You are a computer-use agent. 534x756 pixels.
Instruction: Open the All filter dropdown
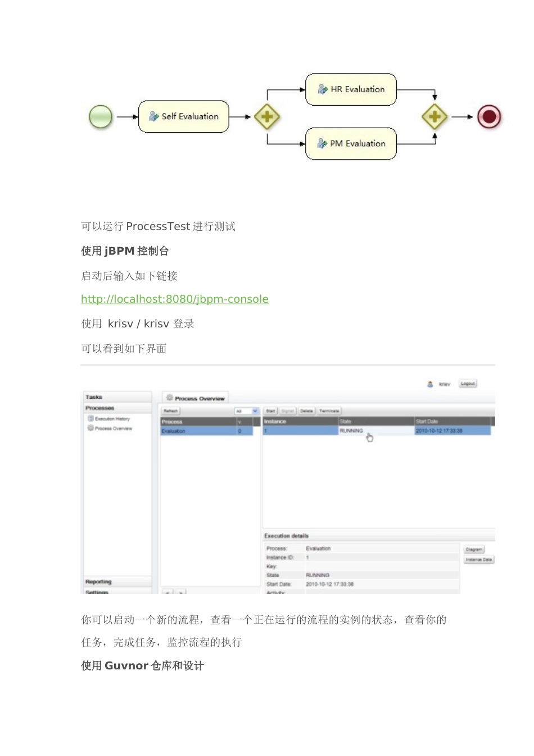pyautogui.click(x=247, y=411)
